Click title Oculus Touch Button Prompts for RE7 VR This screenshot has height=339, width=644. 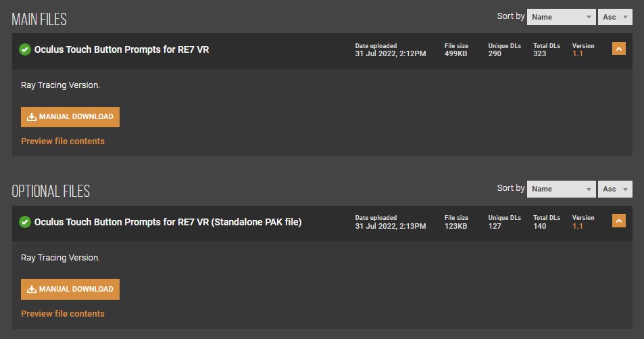point(122,49)
